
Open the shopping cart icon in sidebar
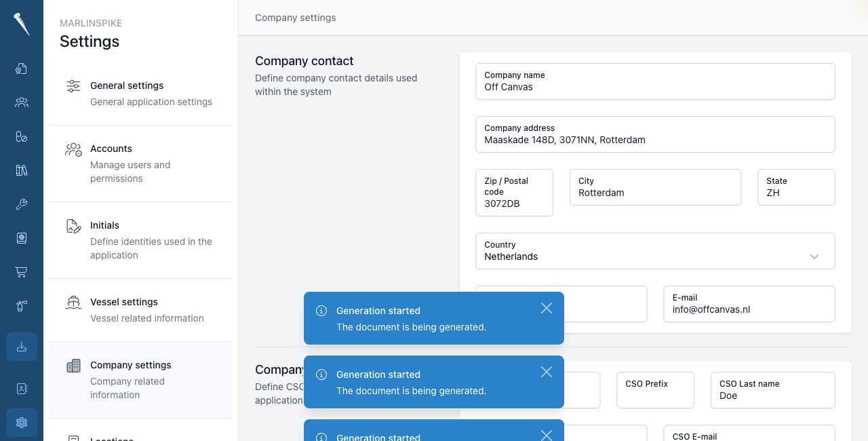point(22,272)
